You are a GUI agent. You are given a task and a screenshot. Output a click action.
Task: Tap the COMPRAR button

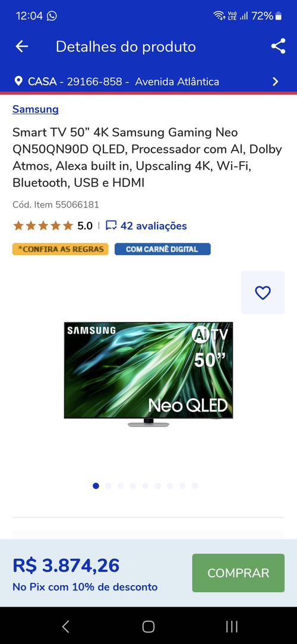tap(238, 573)
